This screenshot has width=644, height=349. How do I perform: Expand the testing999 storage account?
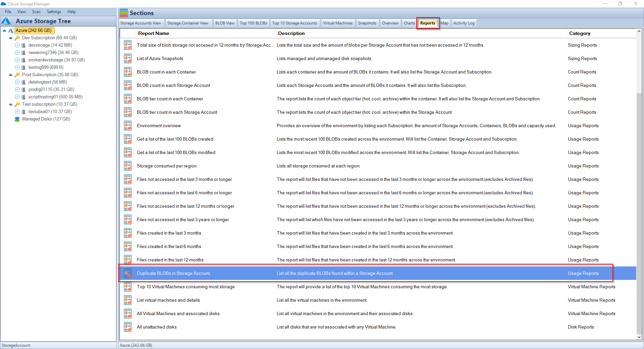pyautogui.click(x=17, y=67)
